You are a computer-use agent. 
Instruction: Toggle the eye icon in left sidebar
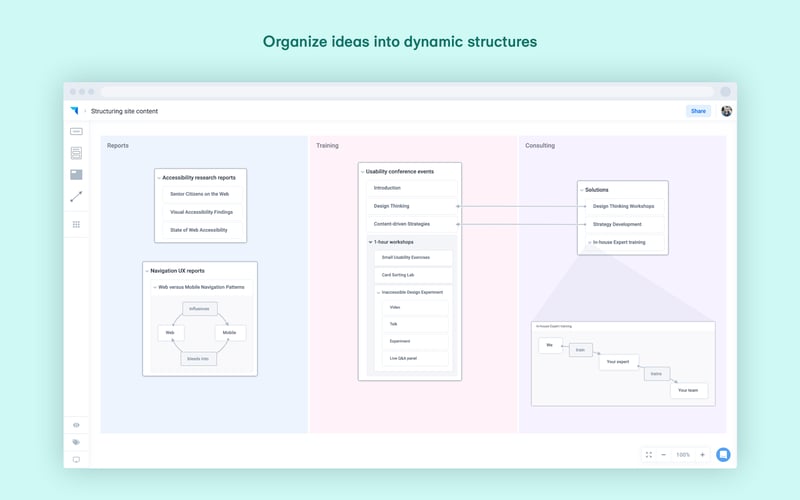pyautogui.click(x=76, y=425)
